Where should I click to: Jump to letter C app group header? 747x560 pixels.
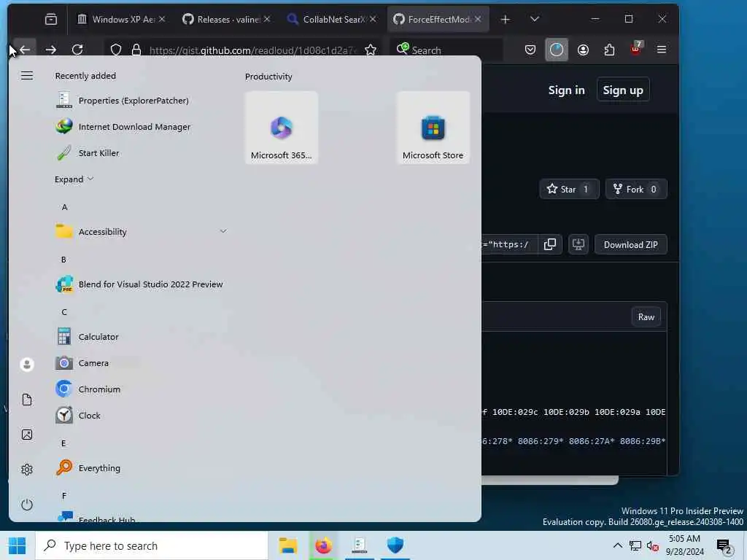64,312
